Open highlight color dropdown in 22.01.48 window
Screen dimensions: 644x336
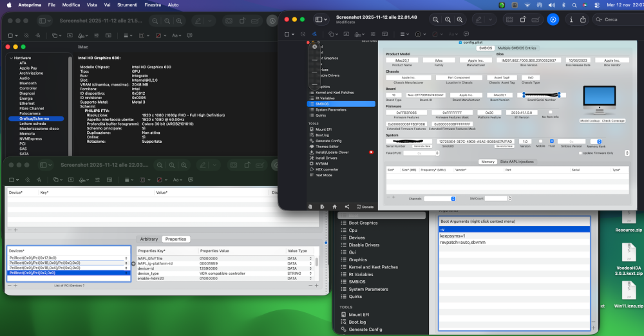(490, 19)
